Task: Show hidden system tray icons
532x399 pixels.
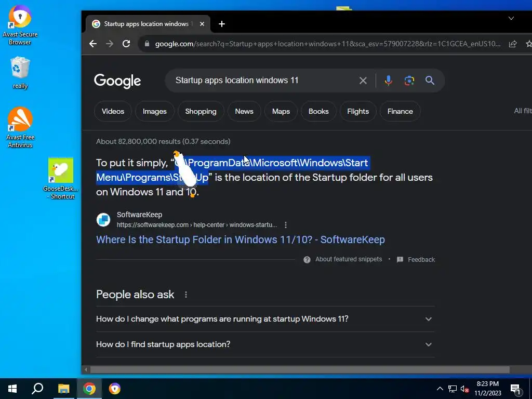Action: tap(440, 389)
